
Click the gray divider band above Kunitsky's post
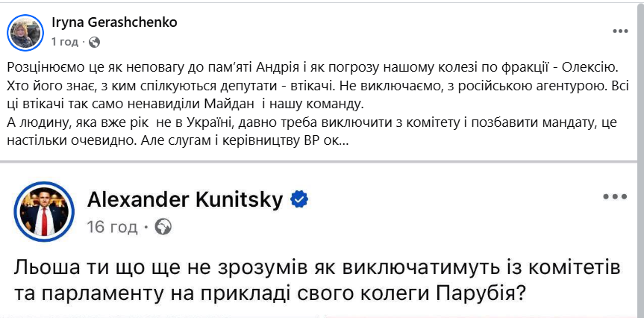pyautogui.click(x=322, y=164)
